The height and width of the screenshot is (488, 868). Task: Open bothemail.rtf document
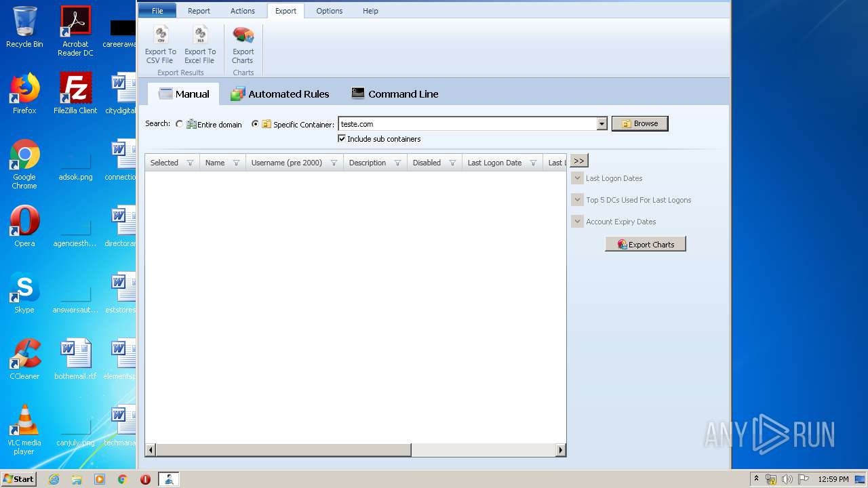tap(75, 359)
